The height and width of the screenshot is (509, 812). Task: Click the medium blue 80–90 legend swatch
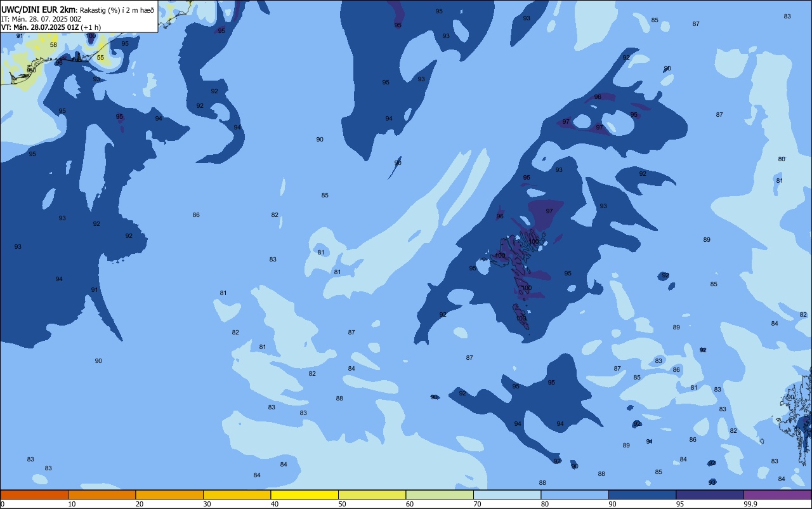(x=575, y=494)
